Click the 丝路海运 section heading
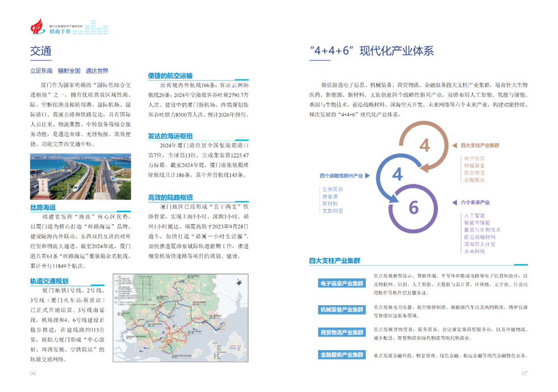558x392 pixels. [x=43, y=207]
